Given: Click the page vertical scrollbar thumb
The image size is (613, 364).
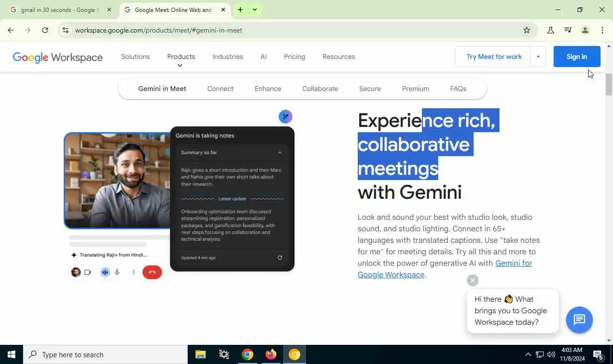Looking at the screenshot, I should [x=609, y=85].
